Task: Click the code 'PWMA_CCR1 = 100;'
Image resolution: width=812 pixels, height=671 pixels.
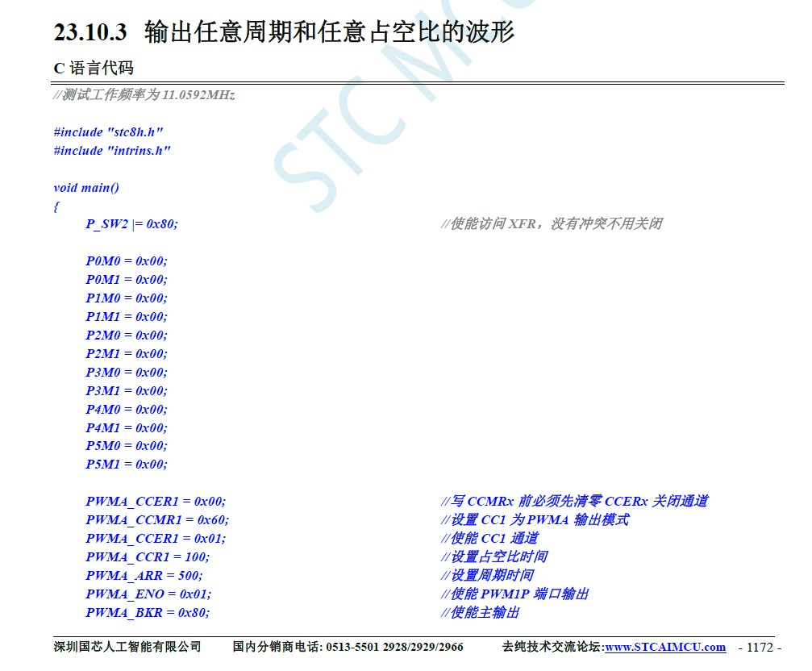Action: coord(148,557)
